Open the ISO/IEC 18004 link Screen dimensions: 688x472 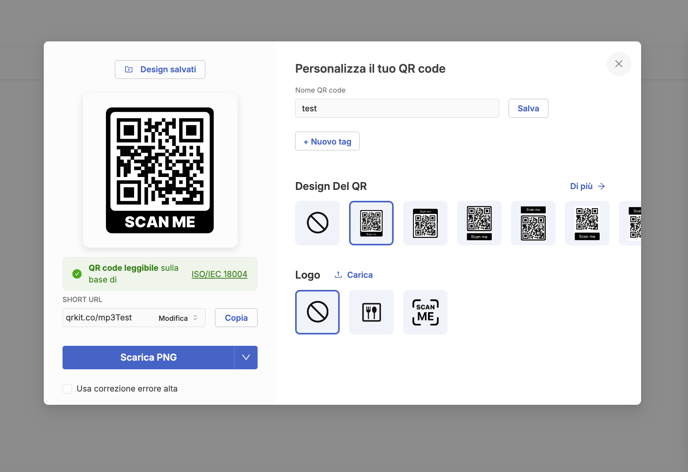pos(219,274)
